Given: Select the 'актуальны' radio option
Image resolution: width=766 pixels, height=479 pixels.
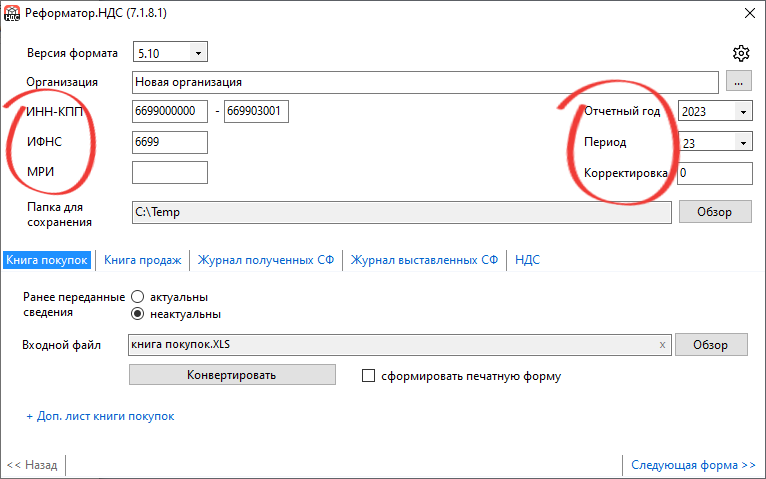Looking at the screenshot, I should click(137, 297).
